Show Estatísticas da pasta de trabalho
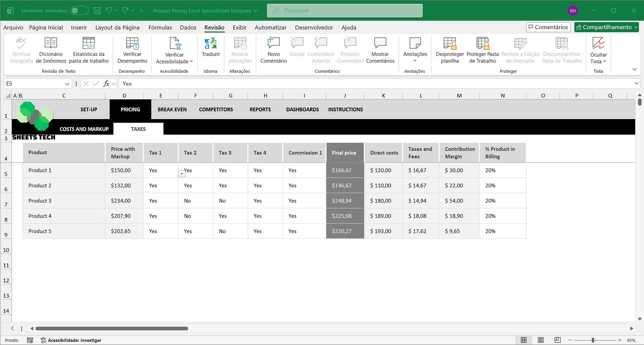Image resolution: width=644 pixels, height=345 pixels. (89, 50)
